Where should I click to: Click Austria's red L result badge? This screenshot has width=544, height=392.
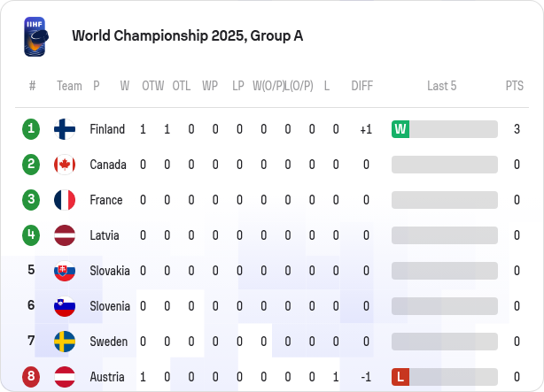(400, 377)
